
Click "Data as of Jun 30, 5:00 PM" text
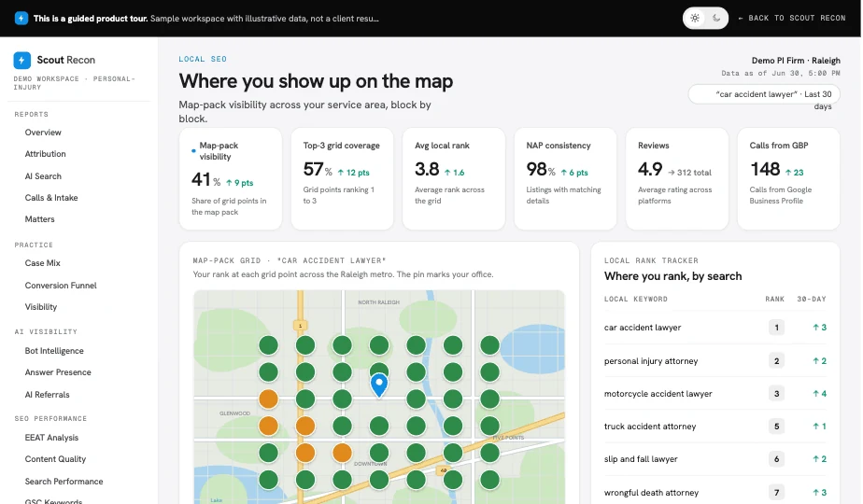coord(781,73)
